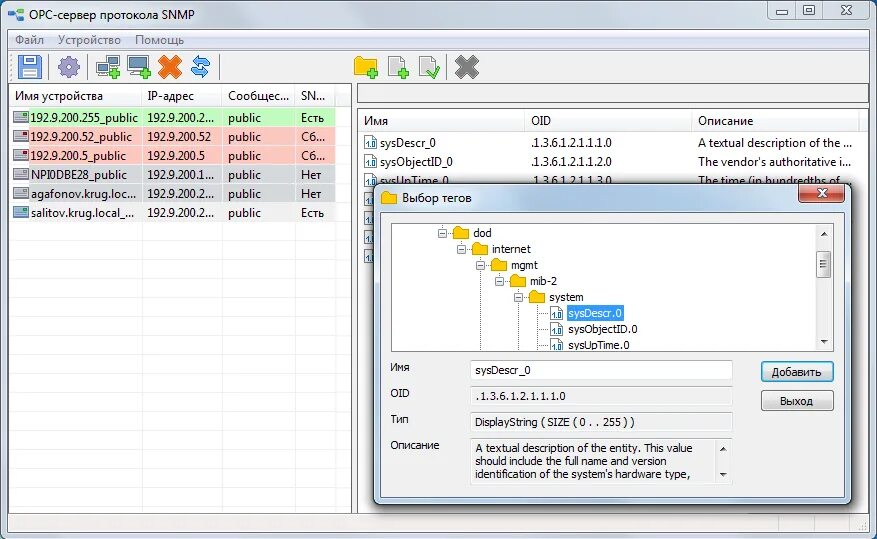Click the mgmt folder icon in tree

pyautogui.click(x=499, y=265)
